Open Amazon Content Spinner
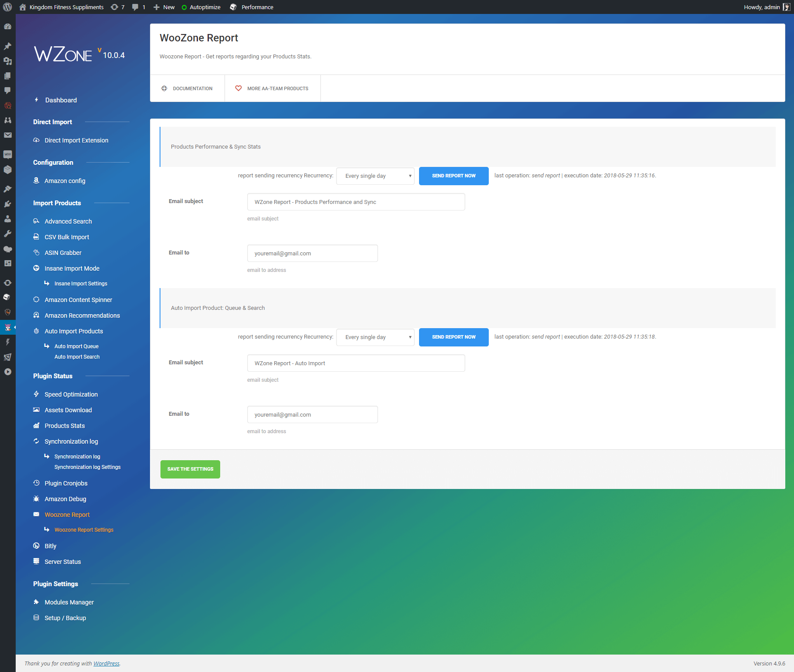 point(78,300)
